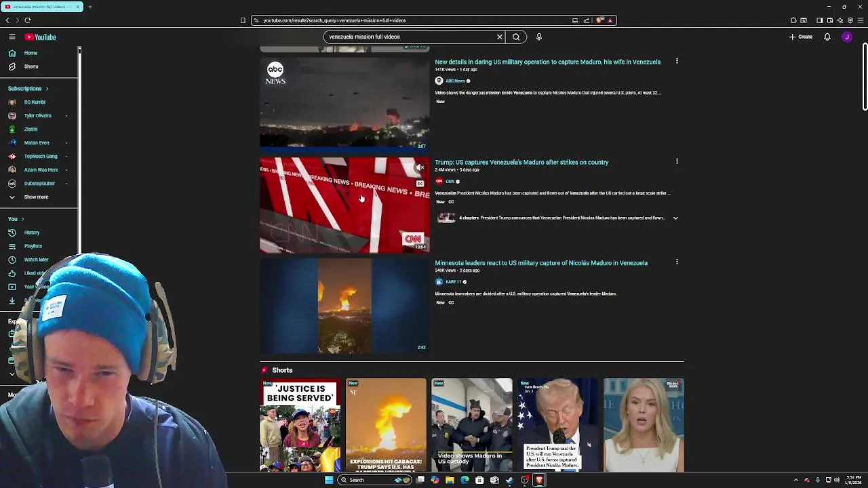868x488 pixels.
Task: Click the YouTube logo
Action: pyautogui.click(x=41, y=37)
